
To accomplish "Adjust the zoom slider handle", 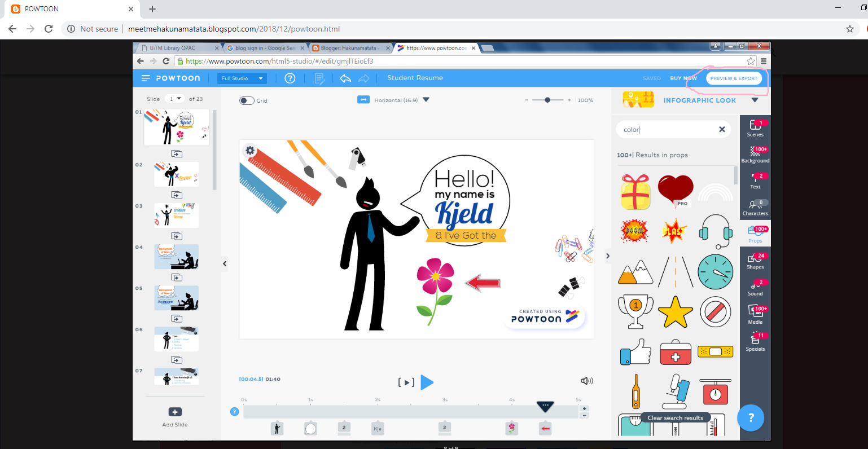I will [x=547, y=100].
